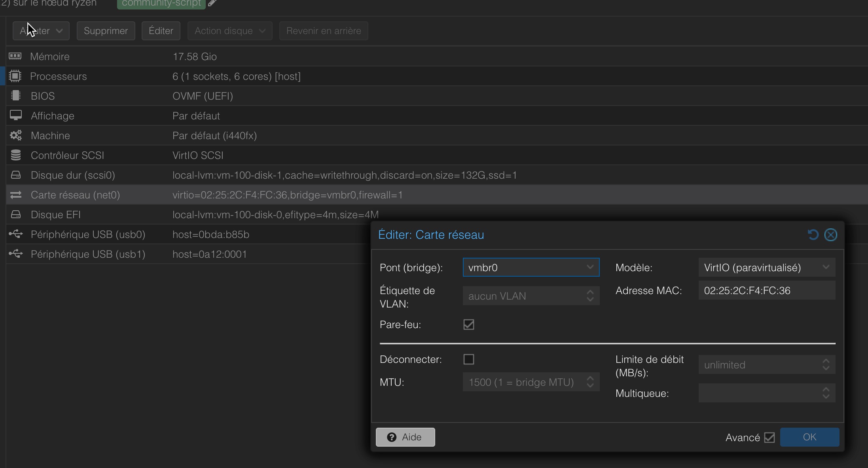Increase the MTU stepper value
This screenshot has height=468, width=868.
pos(590,378)
